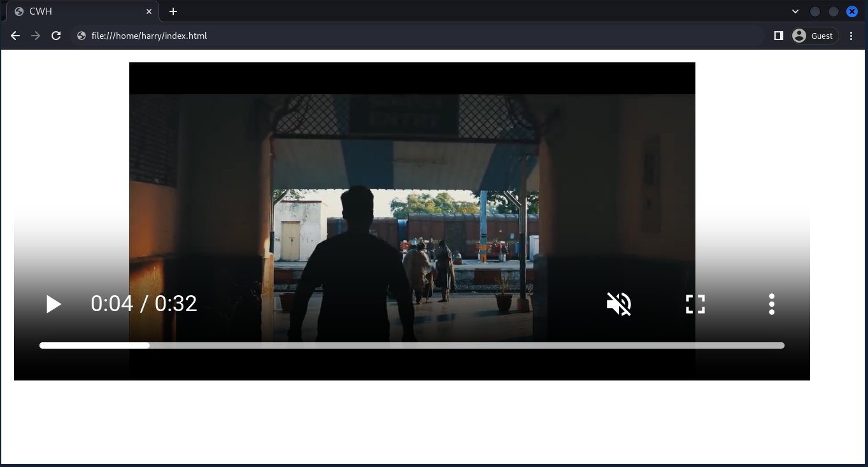Close the CWH tab

pyautogui.click(x=150, y=11)
